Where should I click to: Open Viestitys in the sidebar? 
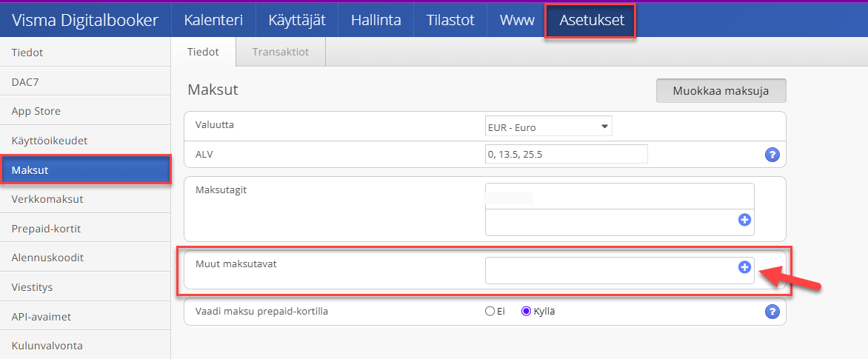85,287
